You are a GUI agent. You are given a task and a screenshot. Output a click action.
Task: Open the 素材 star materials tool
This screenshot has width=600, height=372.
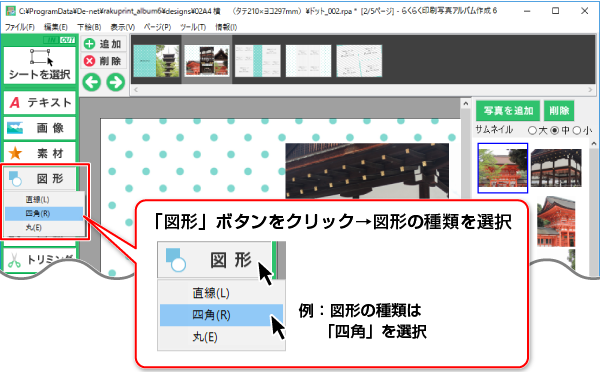point(40,153)
